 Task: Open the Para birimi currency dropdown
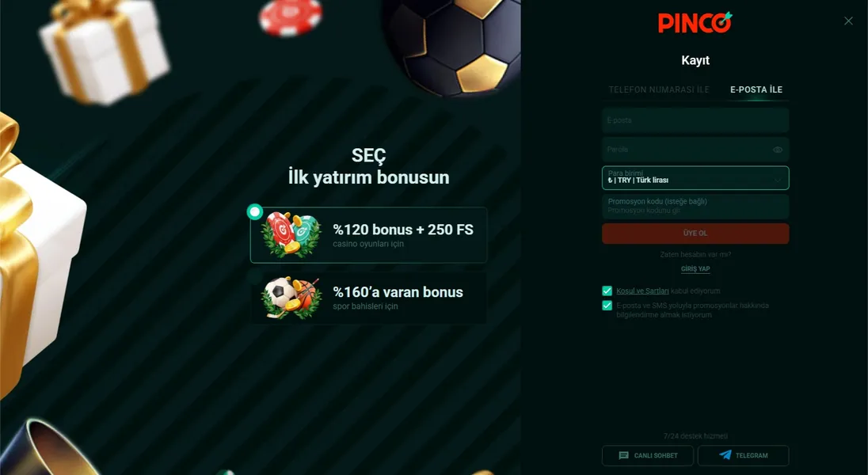695,177
